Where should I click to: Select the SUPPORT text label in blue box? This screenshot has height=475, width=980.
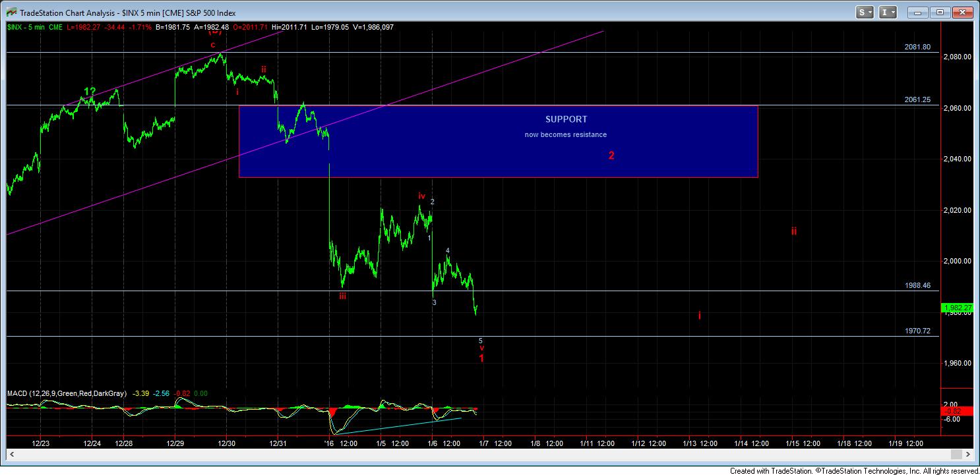[x=566, y=119]
